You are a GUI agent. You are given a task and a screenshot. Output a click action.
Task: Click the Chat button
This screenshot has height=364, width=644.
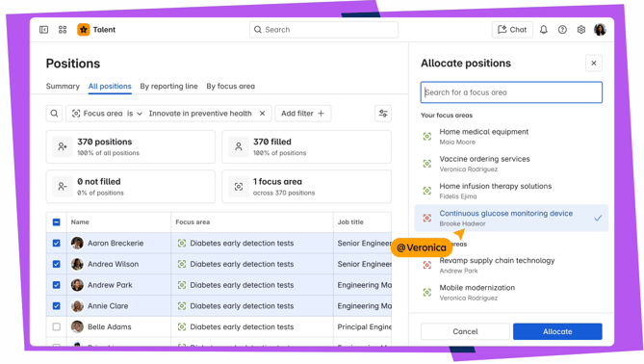tap(512, 30)
